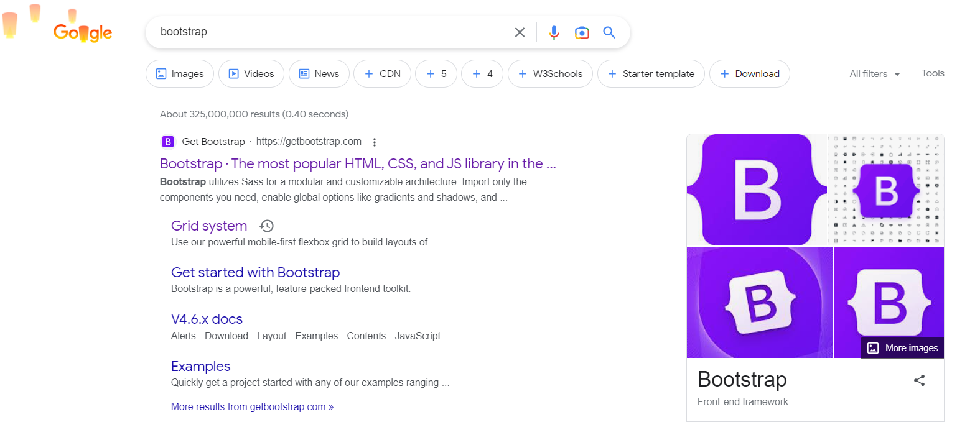Clear the search box with the X icon

(520, 32)
